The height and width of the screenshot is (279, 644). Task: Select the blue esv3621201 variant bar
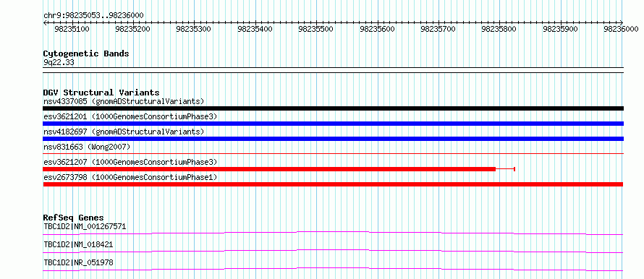(x=333, y=124)
